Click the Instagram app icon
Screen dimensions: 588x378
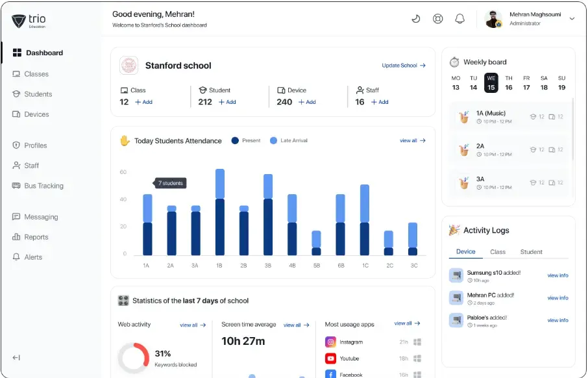[x=330, y=342]
